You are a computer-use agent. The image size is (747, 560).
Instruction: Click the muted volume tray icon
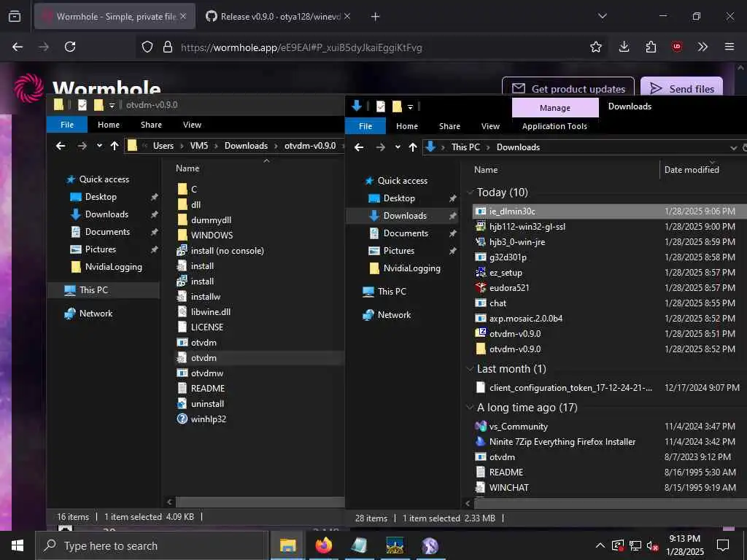[652, 545]
